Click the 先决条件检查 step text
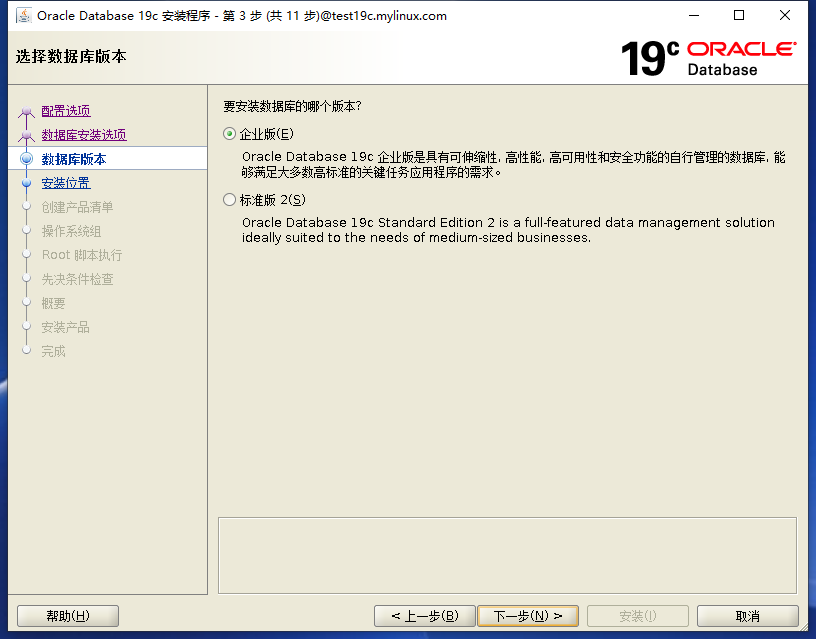This screenshot has width=816, height=639. pyautogui.click(x=77, y=279)
